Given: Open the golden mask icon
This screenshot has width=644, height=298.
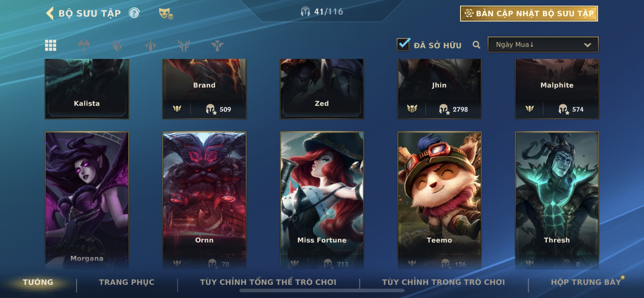Looking at the screenshot, I should coord(166,13).
